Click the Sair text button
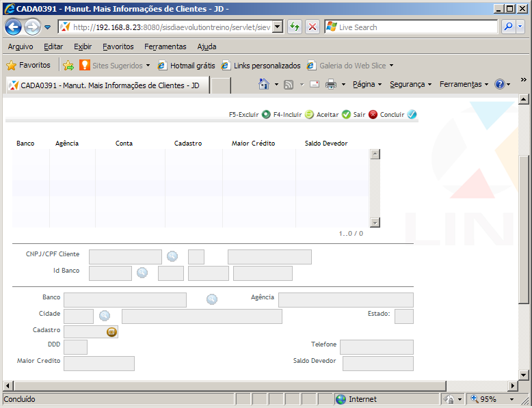The image size is (532, 408). pos(359,115)
